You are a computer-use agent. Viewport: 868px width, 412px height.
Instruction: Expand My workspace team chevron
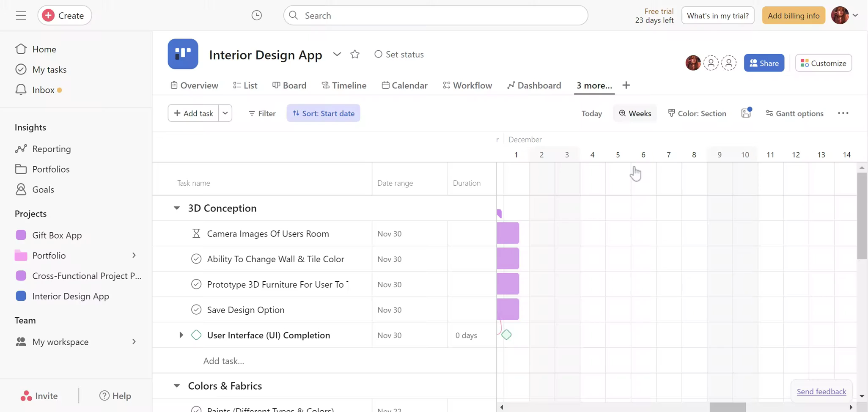[x=134, y=342]
